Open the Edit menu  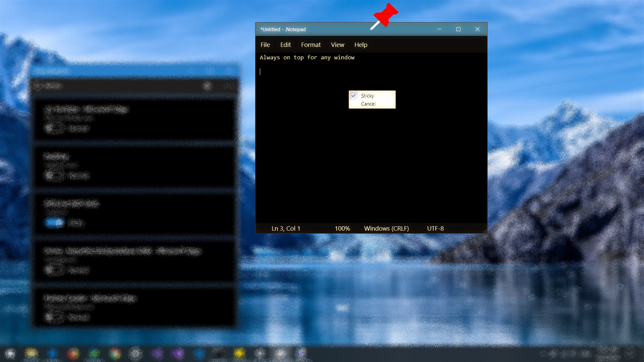[x=285, y=45]
